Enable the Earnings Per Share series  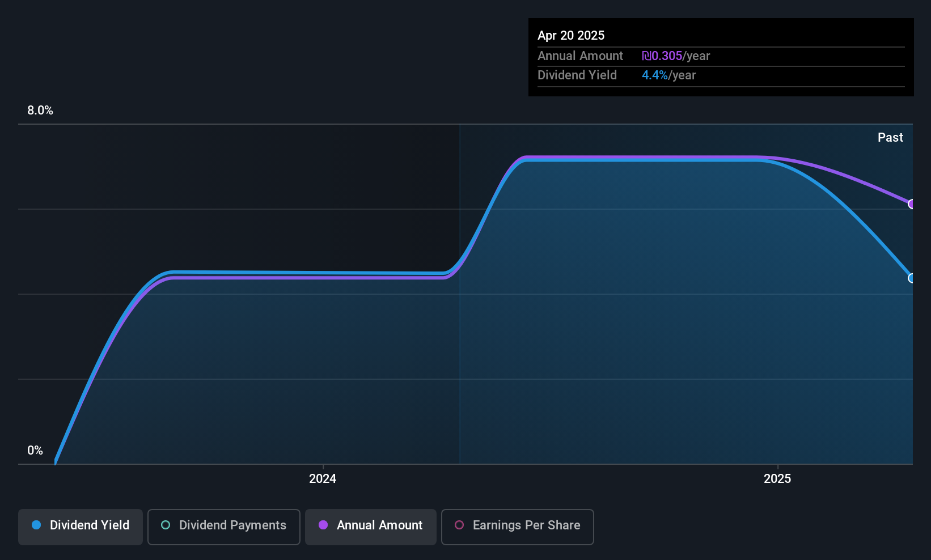pyautogui.click(x=518, y=527)
